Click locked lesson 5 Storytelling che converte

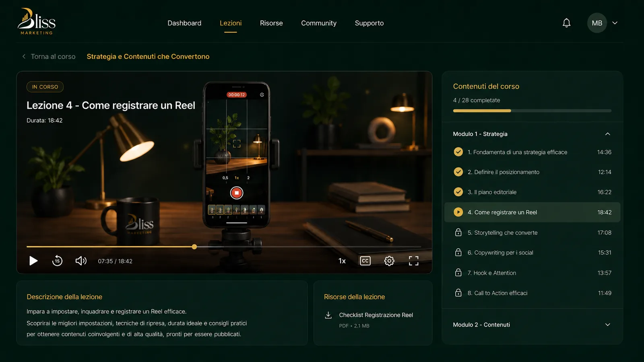pos(532,232)
